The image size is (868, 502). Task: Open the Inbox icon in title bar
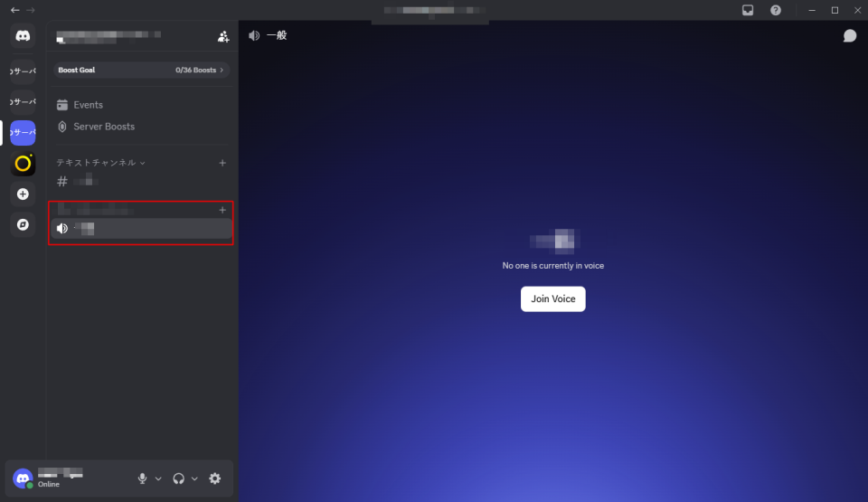click(748, 10)
